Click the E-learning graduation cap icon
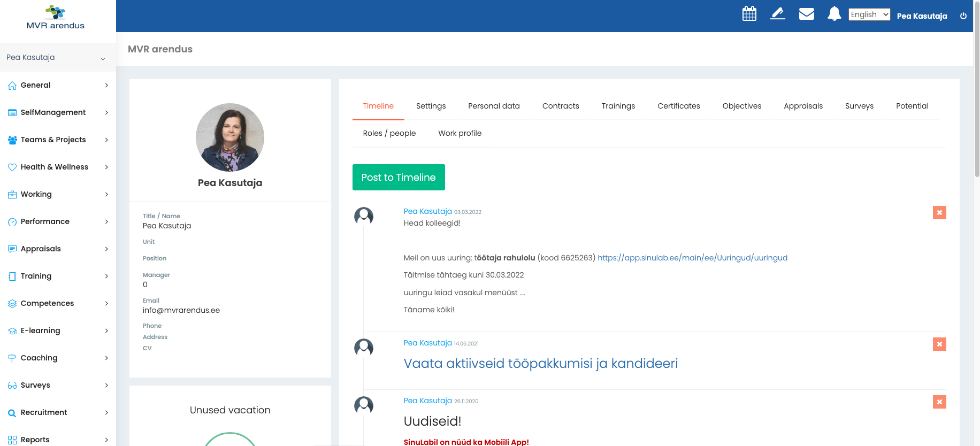Image resolution: width=980 pixels, height=446 pixels. pyautogui.click(x=12, y=331)
